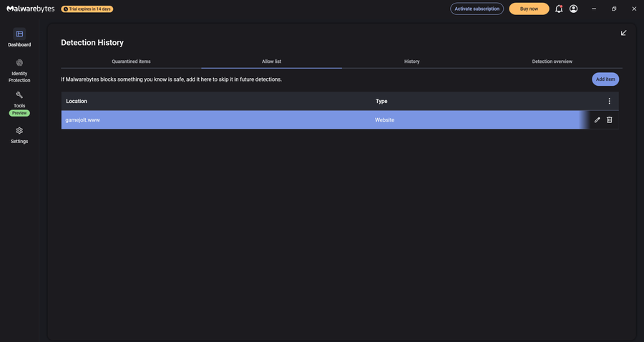Screen dimensions: 644x342
Task: Open the user account menu
Action: pos(573,9)
